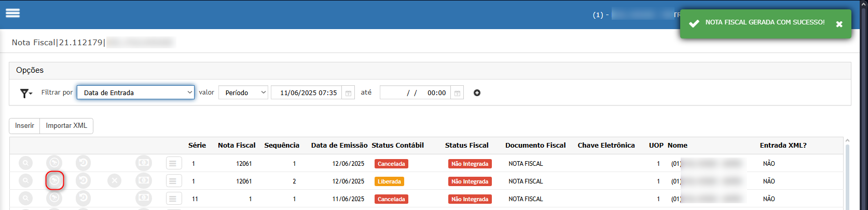Open the filter funnel options
Viewport: 868px width, 210px height.
coord(26,93)
